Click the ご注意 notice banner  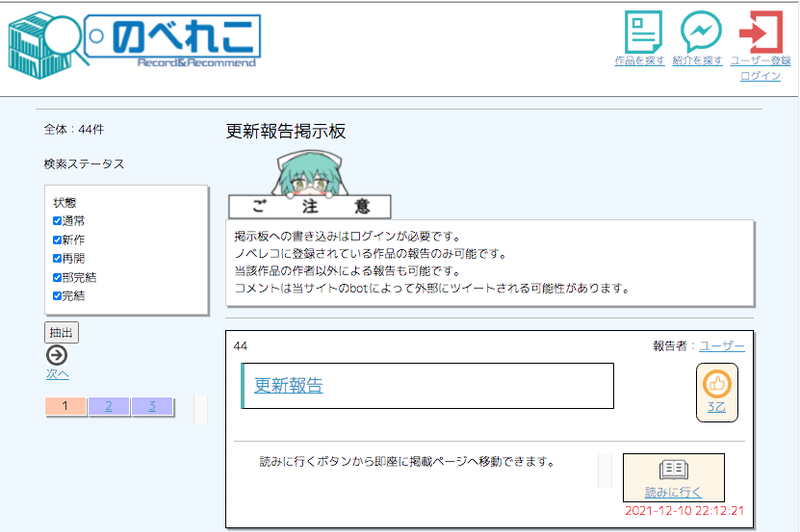tap(310, 207)
